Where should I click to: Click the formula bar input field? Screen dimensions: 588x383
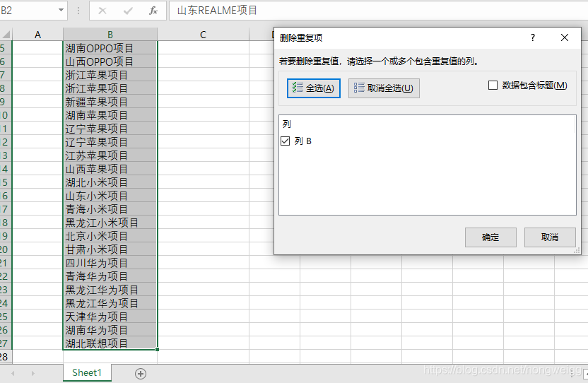tap(378, 11)
